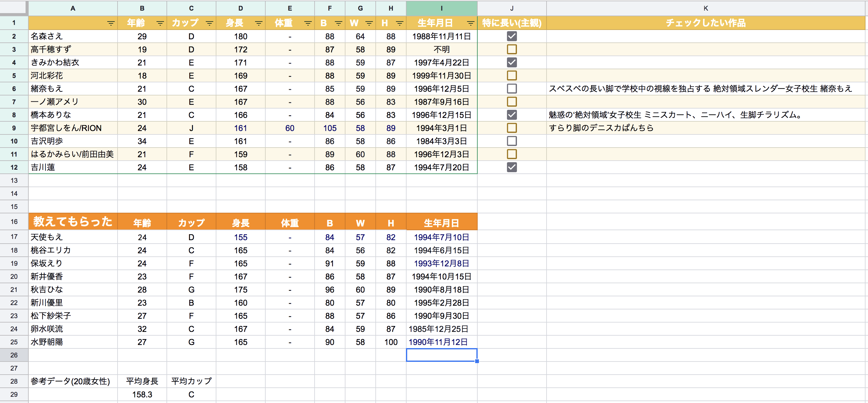Viewport: 868px width, 403px height.
Task: Open filter dropdown beside H header
Action: (399, 23)
